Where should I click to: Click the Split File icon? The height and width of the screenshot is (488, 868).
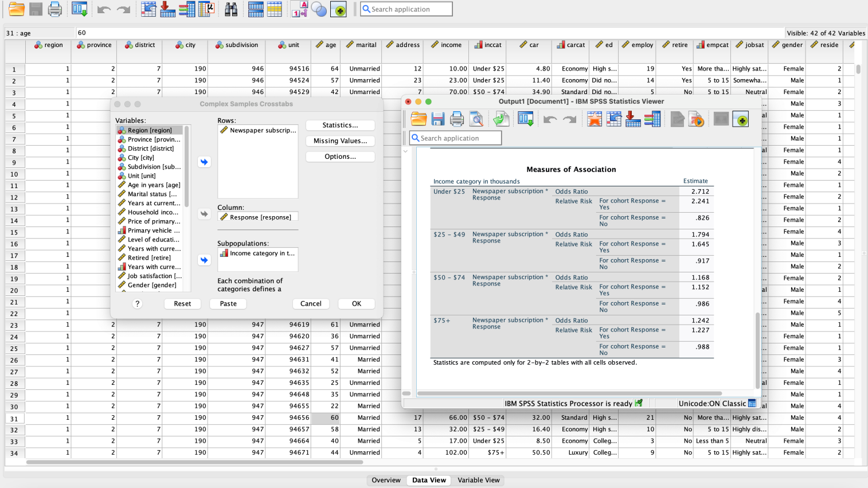click(x=256, y=9)
